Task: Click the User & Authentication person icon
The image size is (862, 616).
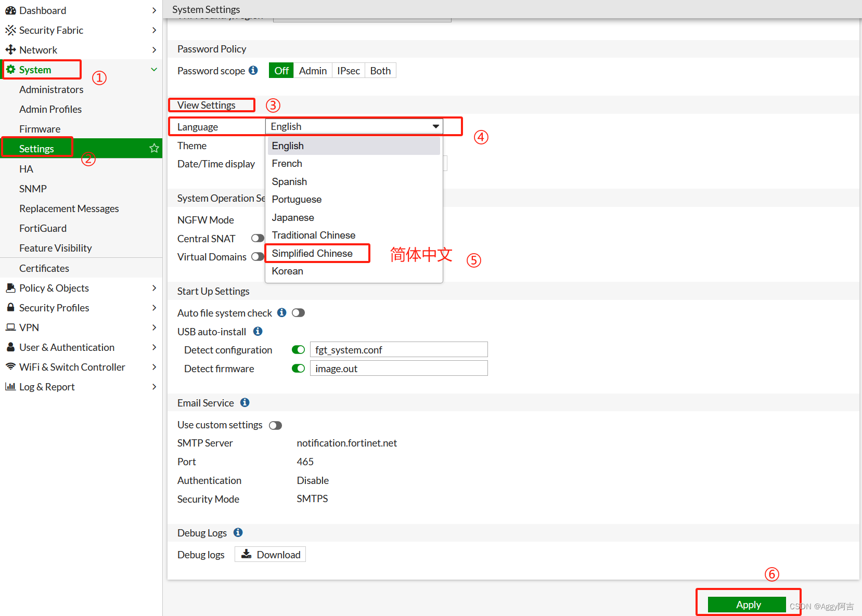Action: pyautogui.click(x=10, y=347)
